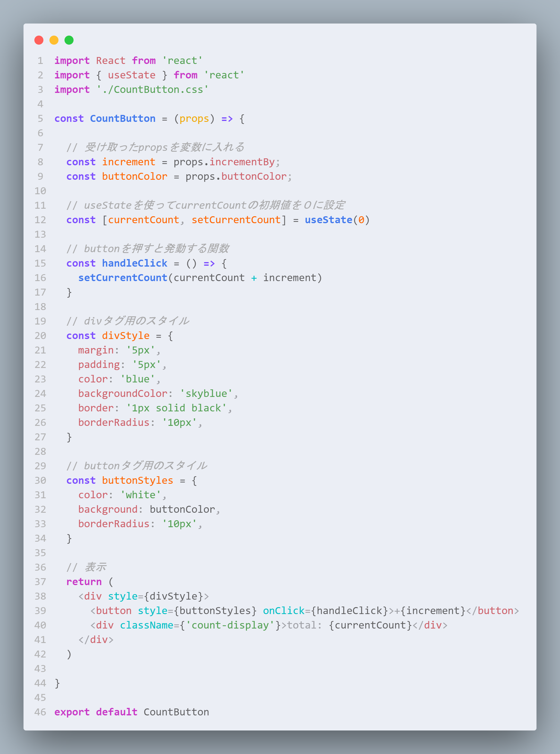Click 'incrementBy' on line 8
This screenshot has width=560, height=754.
242,162
